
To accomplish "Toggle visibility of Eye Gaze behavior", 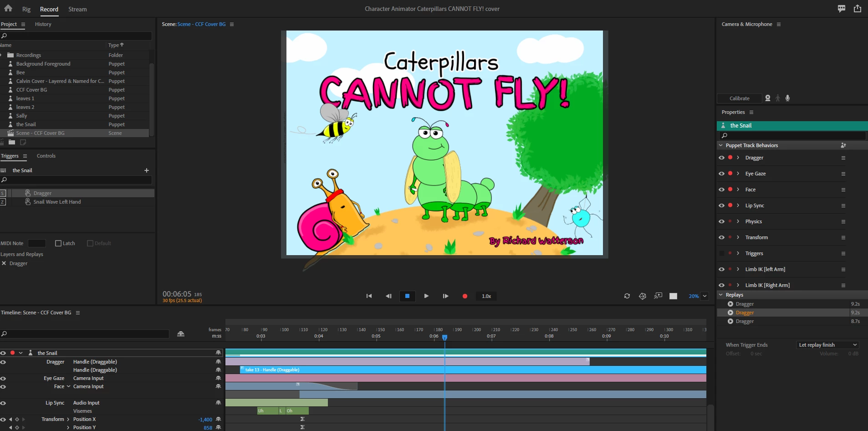I will [721, 174].
